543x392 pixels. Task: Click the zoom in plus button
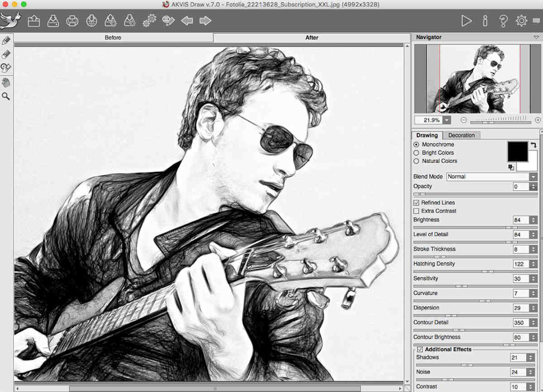pos(538,120)
